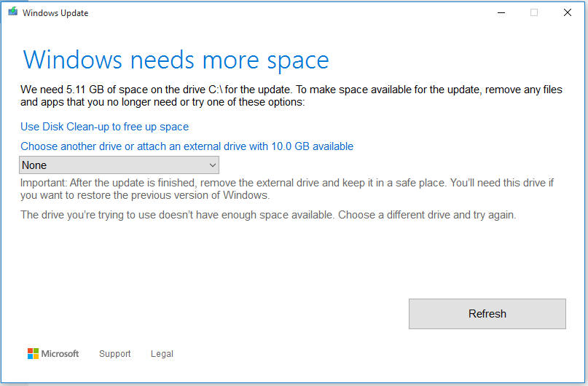Image resolution: width=588 pixels, height=386 pixels.
Task: Expand the drive dropdown arrow
Action: pyautogui.click(x=213, y=165)
